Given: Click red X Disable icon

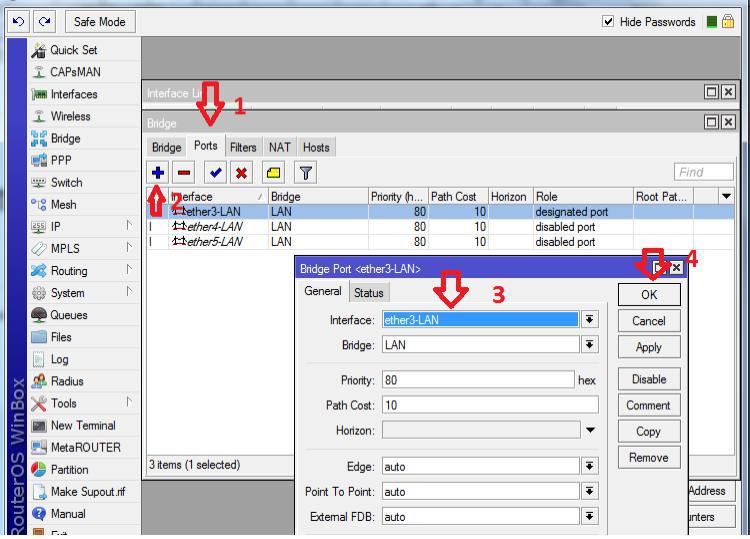Looking at the screenshot, I should [242, 173].
